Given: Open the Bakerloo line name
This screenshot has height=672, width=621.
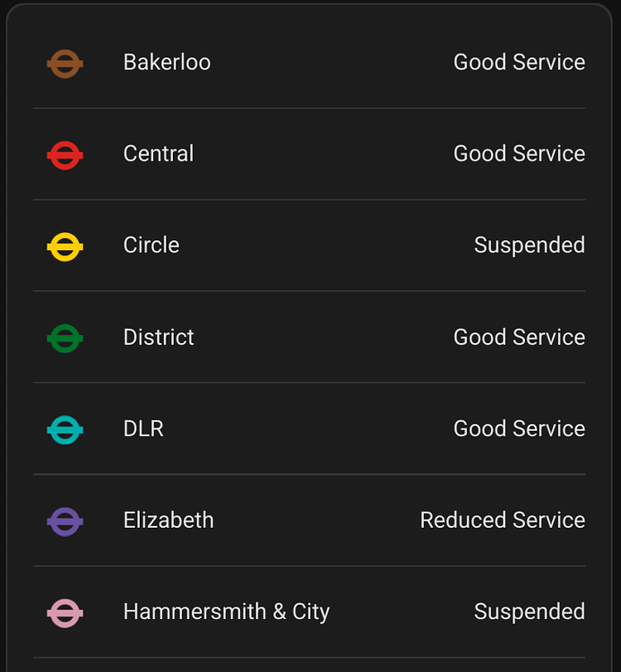Looking at the screenshot, I should 167,62.
